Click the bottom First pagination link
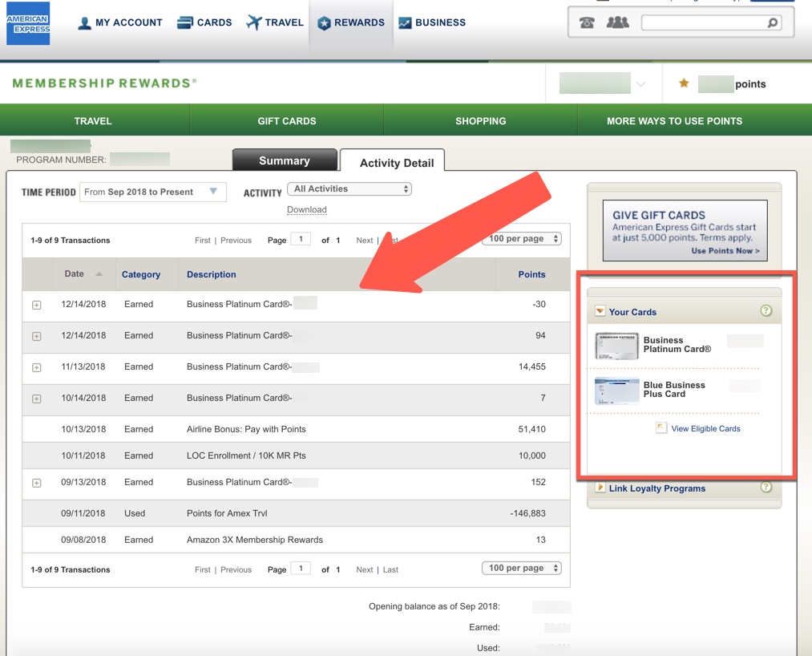The width and height of the screenshot is (812, 656). click(x=203, y=569)
